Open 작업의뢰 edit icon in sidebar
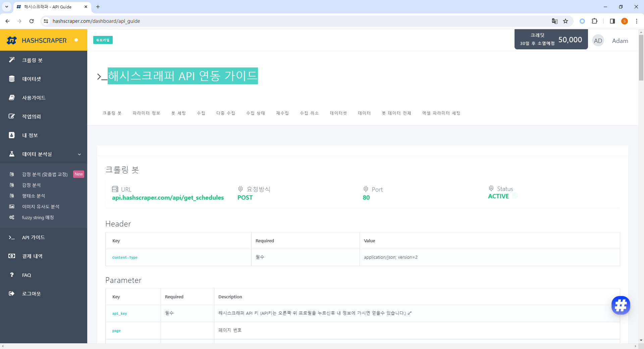 (12, 116)
